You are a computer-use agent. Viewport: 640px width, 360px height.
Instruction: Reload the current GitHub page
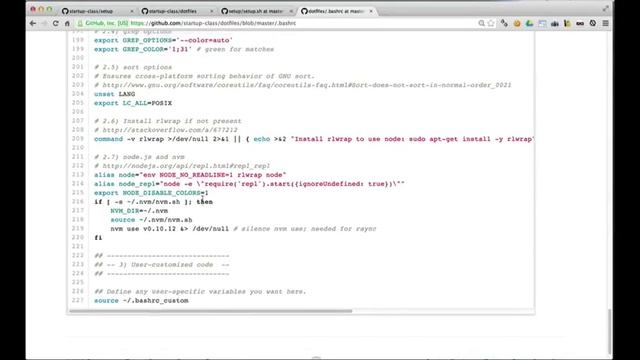tap(56, 24)
